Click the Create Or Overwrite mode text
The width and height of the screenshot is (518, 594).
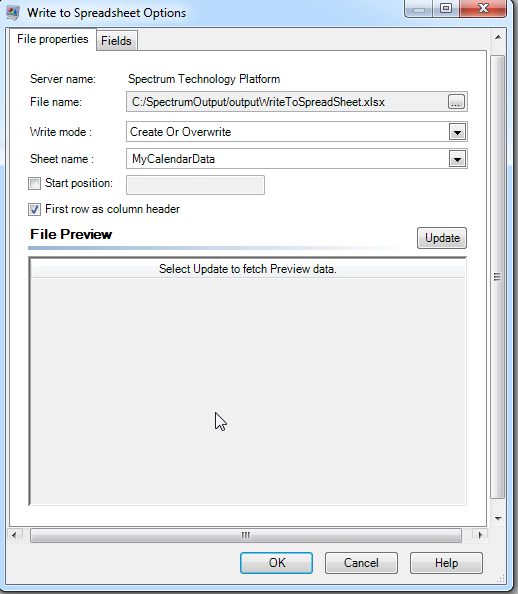coord(180,132)
